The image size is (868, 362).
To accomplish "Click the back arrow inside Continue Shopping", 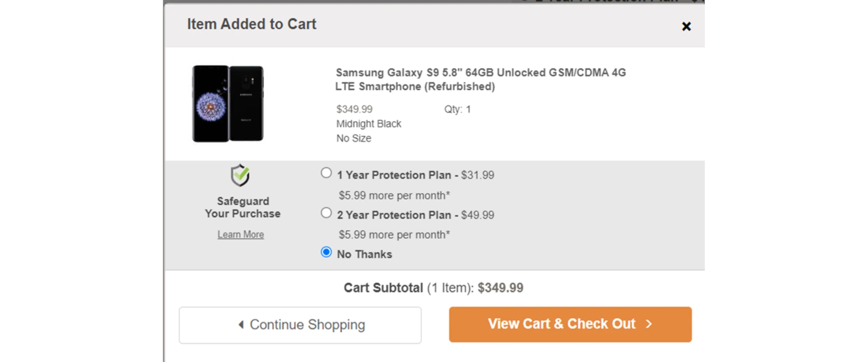I will tap(241, 324).
